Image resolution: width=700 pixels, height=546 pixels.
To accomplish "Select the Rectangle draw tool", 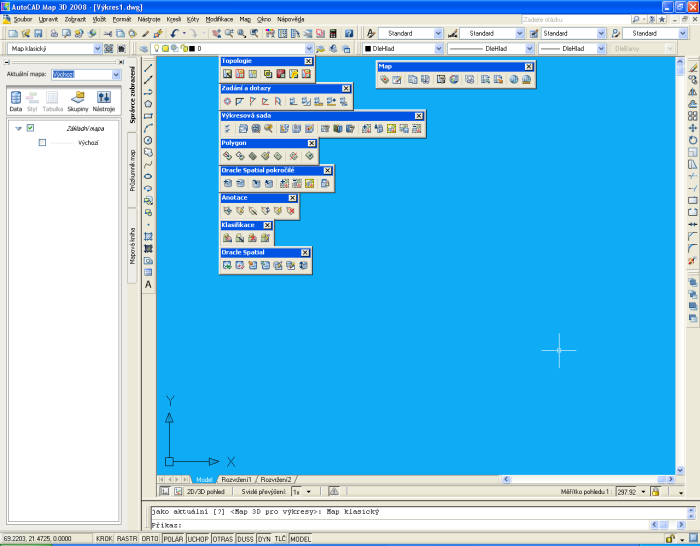I will click(148, 116).
